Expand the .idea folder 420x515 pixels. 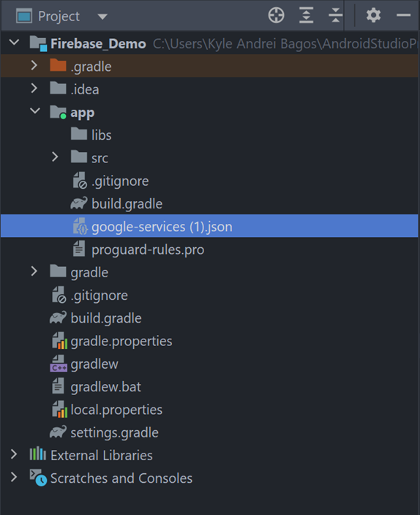pyautogui.click(x=34, y=88)
